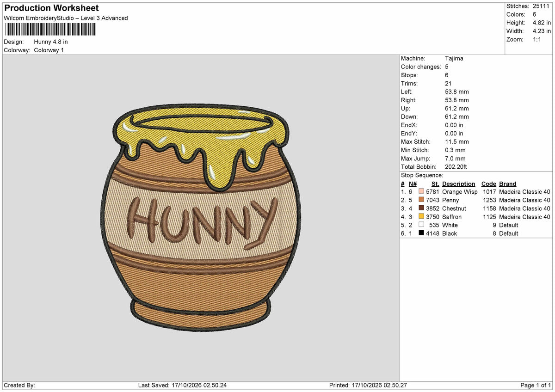Click the 'Penny' description
555x392 pixels.
pyautogui.click(x=450, y=200)
